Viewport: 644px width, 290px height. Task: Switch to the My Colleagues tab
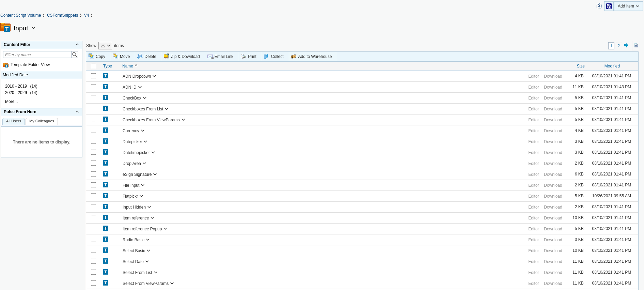tap(42, 121)
